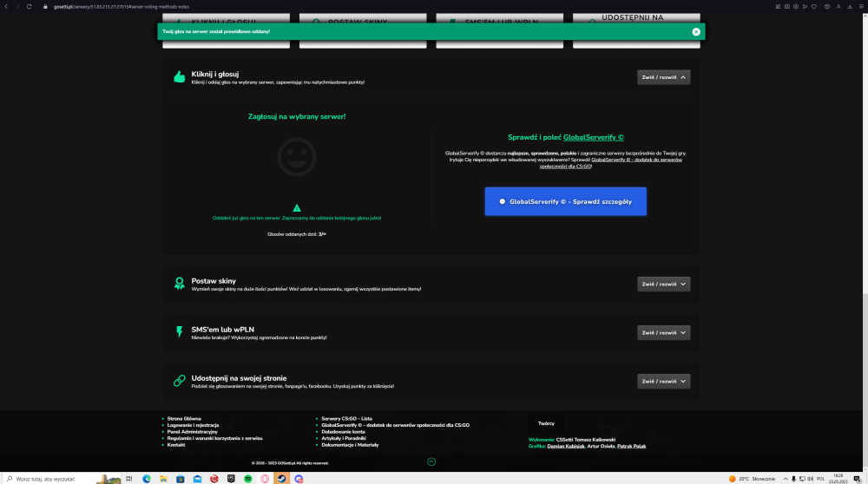868x484 pixels.
Task: Open the taskbar clock and date
Action: coord(838,479)
